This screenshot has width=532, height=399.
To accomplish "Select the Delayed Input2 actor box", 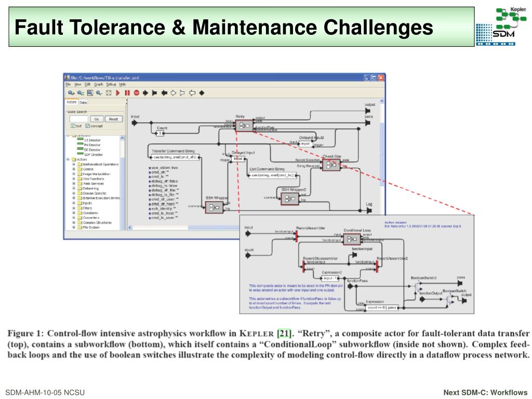I will [x=305, y=143].
